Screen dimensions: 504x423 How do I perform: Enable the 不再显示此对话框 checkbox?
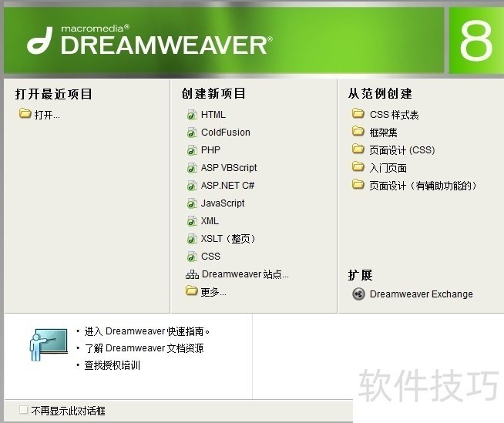[23, 410]
